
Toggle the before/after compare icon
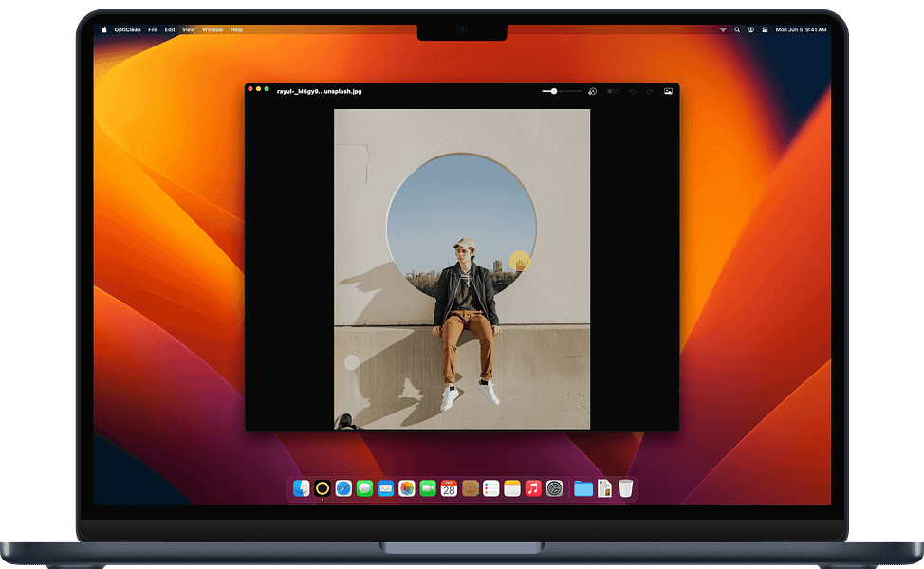pos(613,91)
